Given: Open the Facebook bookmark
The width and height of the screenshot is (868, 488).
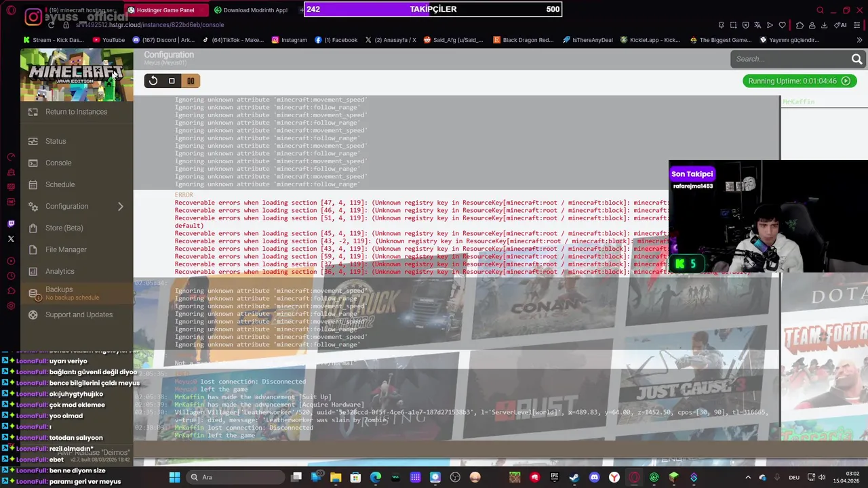Looking at the screenshot, I should [x=336, y=40].
